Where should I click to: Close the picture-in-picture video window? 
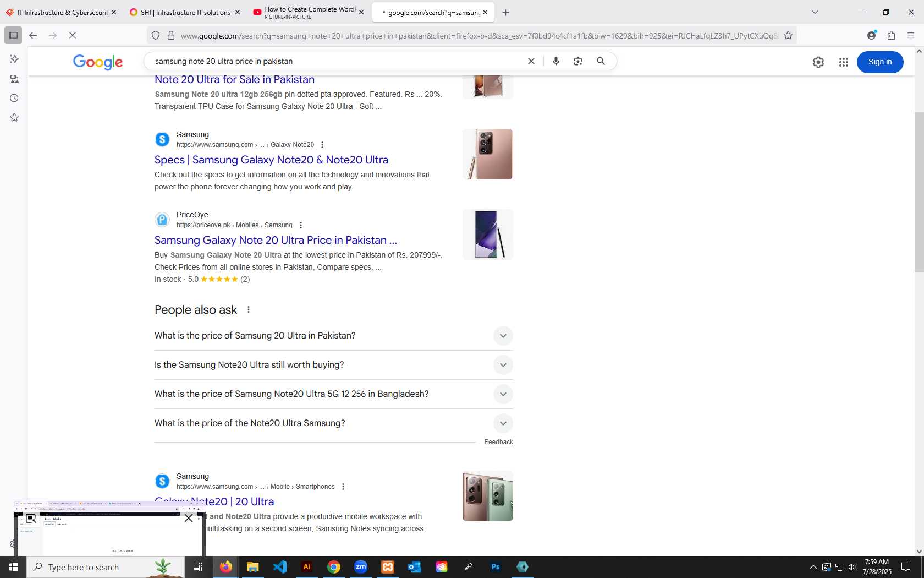(189, 518)
